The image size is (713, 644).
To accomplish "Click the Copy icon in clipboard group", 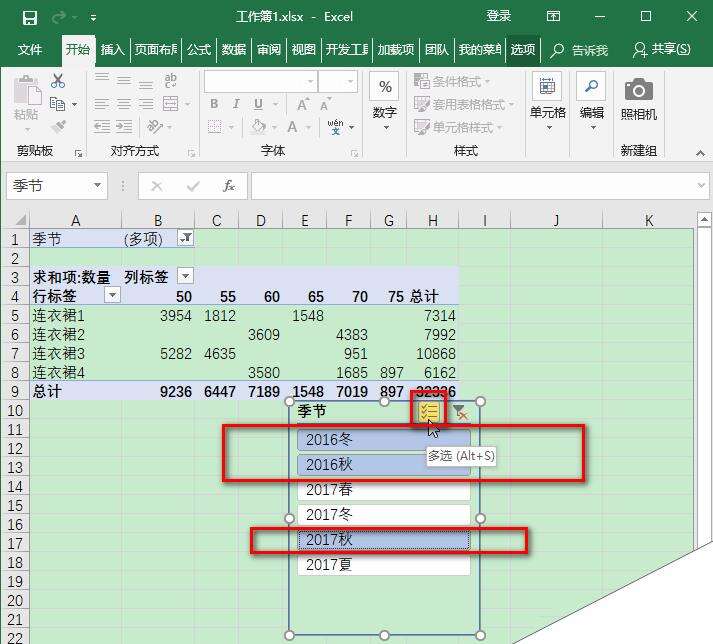I will [x=57, y=104].
